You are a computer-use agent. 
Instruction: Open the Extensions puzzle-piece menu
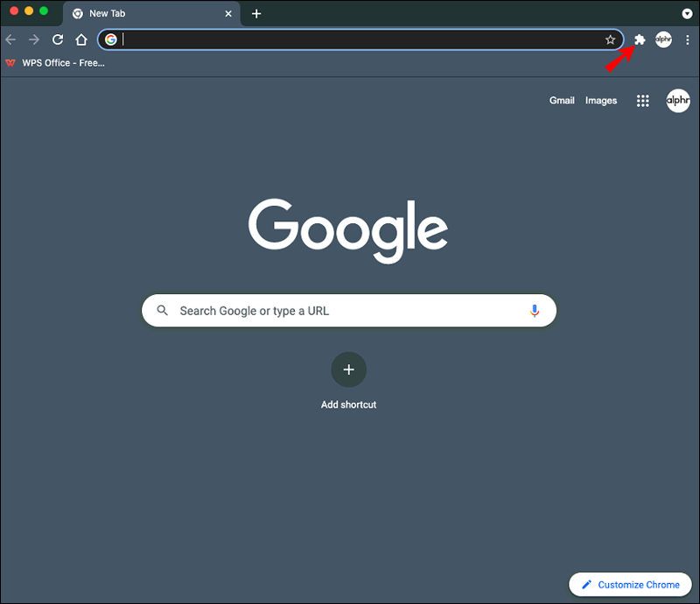(x=640, y=39)
